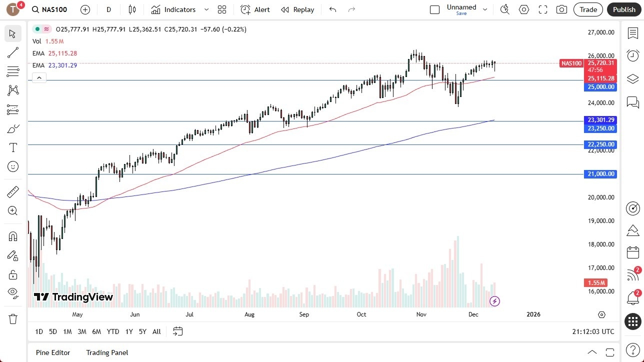The width and height of the screenshot is (644, 362).
Task: Click the Trade button
Action: (588, 9)
